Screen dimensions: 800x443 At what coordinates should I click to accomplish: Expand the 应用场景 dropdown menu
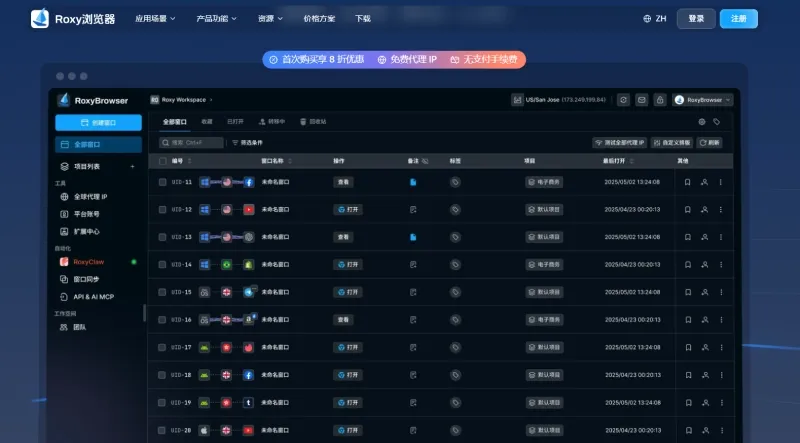(155, 18)
